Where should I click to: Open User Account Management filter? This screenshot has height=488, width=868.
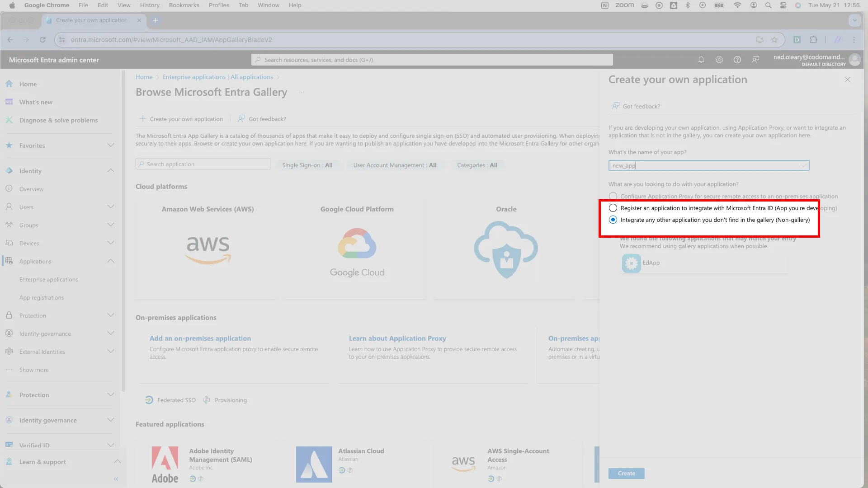(395, 165)
